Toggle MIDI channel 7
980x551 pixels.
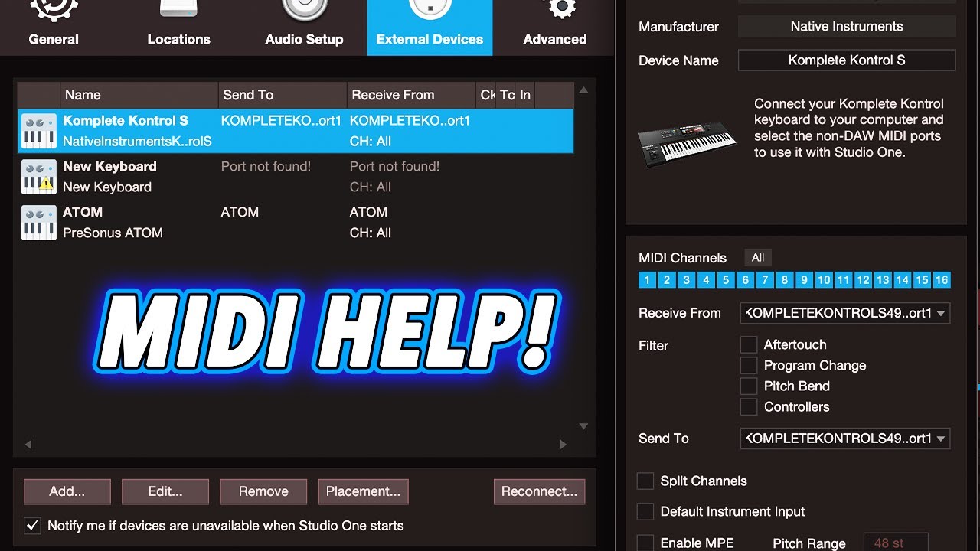(765, 280)
